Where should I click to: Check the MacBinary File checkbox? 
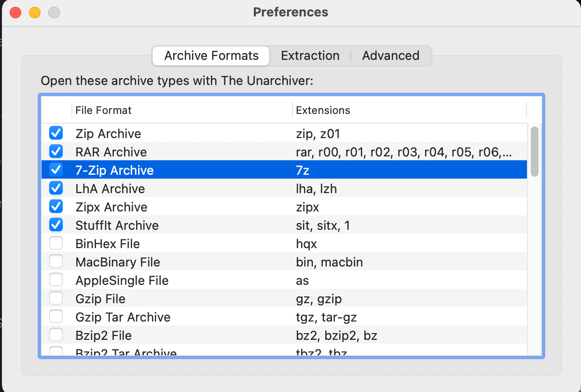point(56,261)
